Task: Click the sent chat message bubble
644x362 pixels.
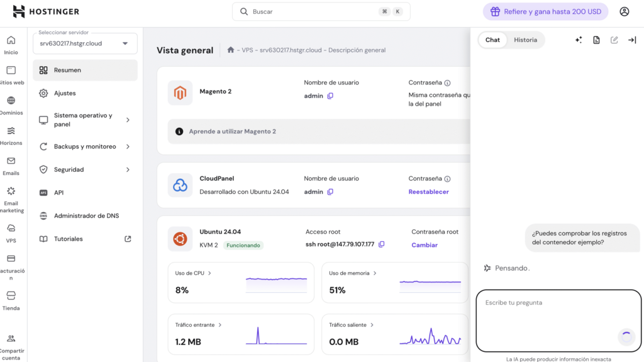Action: 582,238
